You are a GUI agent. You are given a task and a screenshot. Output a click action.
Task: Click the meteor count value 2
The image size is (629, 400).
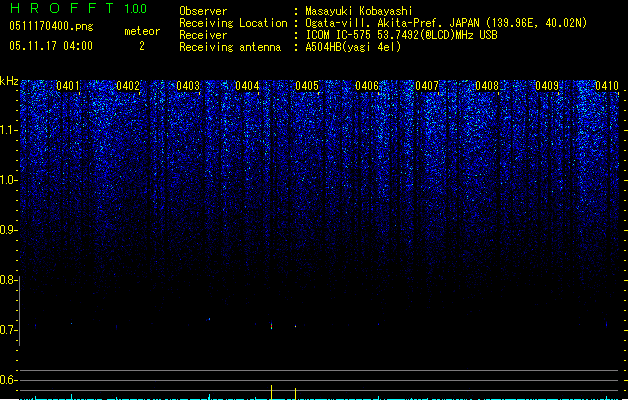142,46
